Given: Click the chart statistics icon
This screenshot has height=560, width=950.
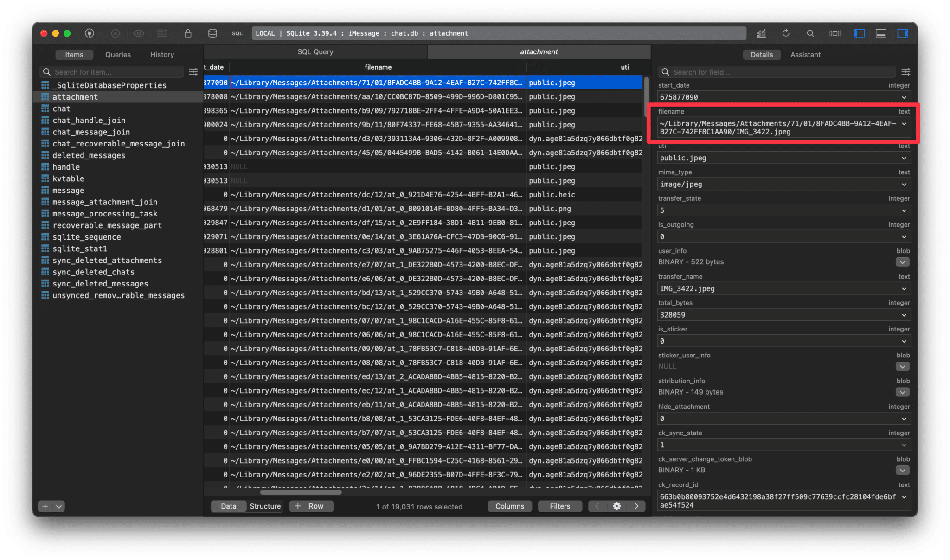Looking at the screenshot, I should click(x=762, y=33).
